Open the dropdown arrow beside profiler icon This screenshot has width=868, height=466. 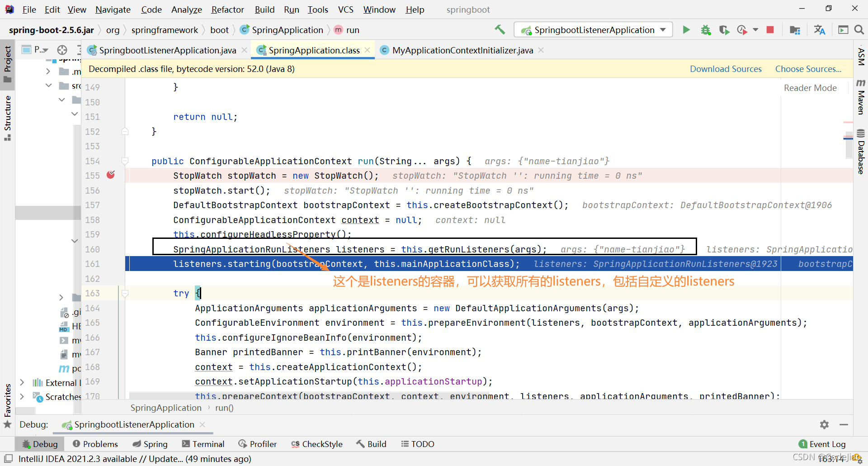[755, 30]
